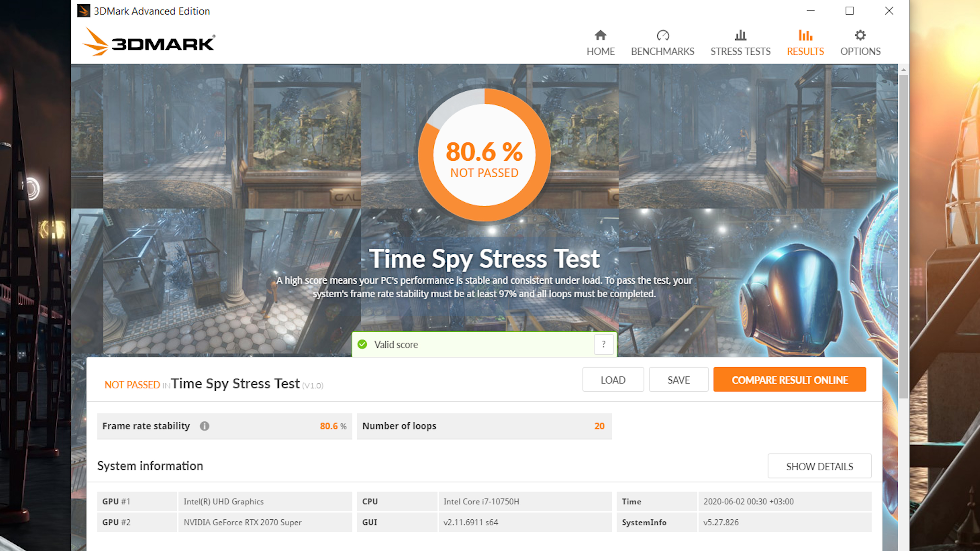Click the 80.6 % circular score gauge

click(484, 155)
